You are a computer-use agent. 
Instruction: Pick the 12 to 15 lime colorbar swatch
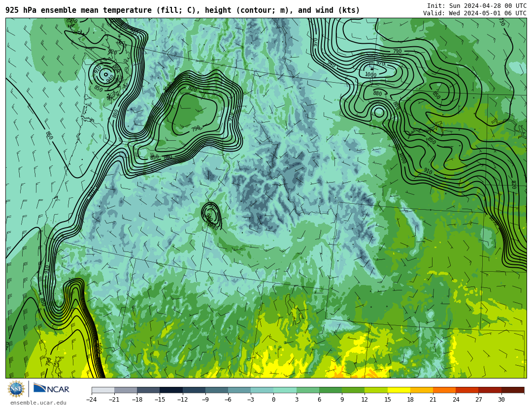pyautogui.click(x=376, y=390)
